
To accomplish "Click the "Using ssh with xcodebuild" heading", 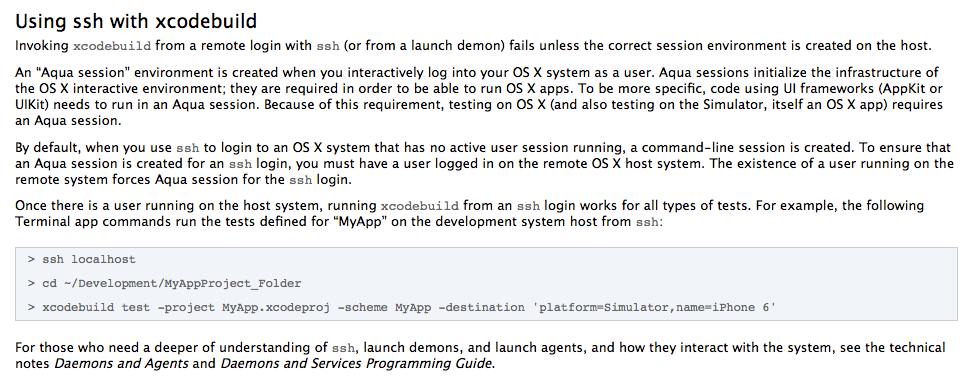I will (136, 22).
